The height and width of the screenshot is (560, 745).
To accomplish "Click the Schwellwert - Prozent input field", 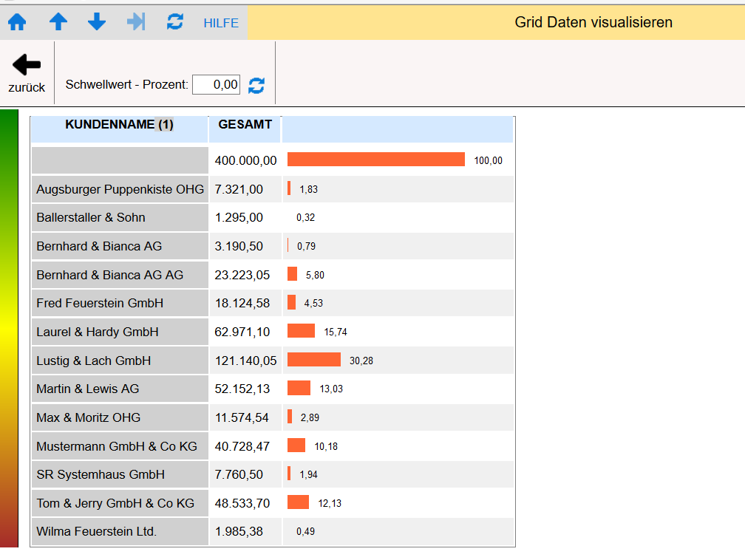I will (x=216, y=85).
